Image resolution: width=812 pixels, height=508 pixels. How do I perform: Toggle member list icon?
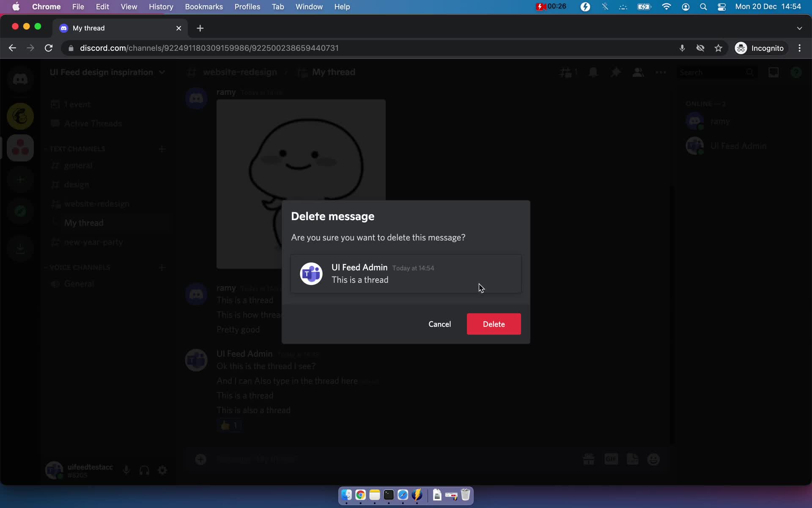click(x=638, y=72)
